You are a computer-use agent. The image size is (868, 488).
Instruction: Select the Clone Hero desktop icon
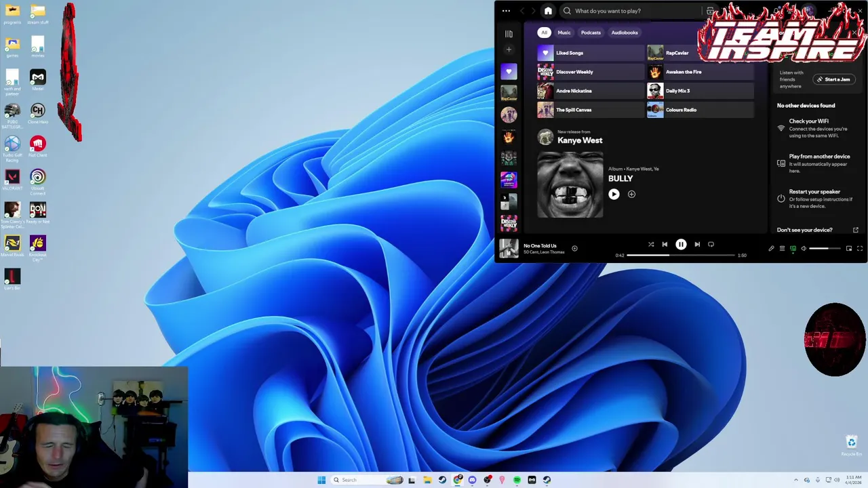pyautogui.click(x=38, y=113)
